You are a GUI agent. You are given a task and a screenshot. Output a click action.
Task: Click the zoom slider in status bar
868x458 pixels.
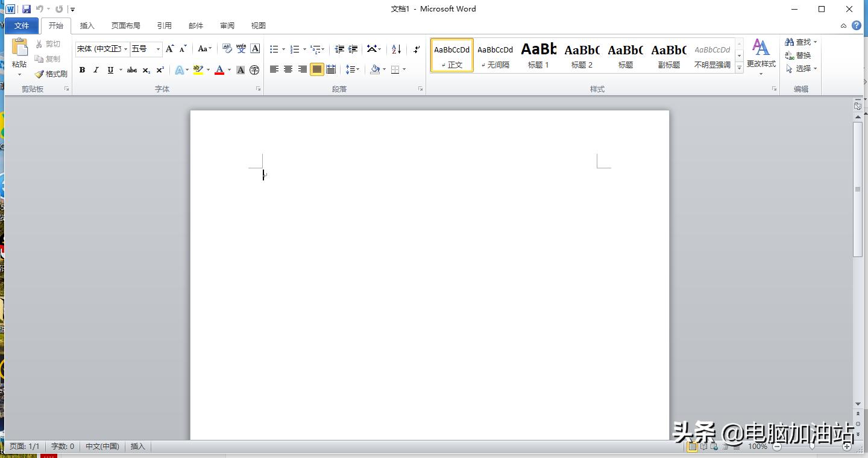click(812, 447)
